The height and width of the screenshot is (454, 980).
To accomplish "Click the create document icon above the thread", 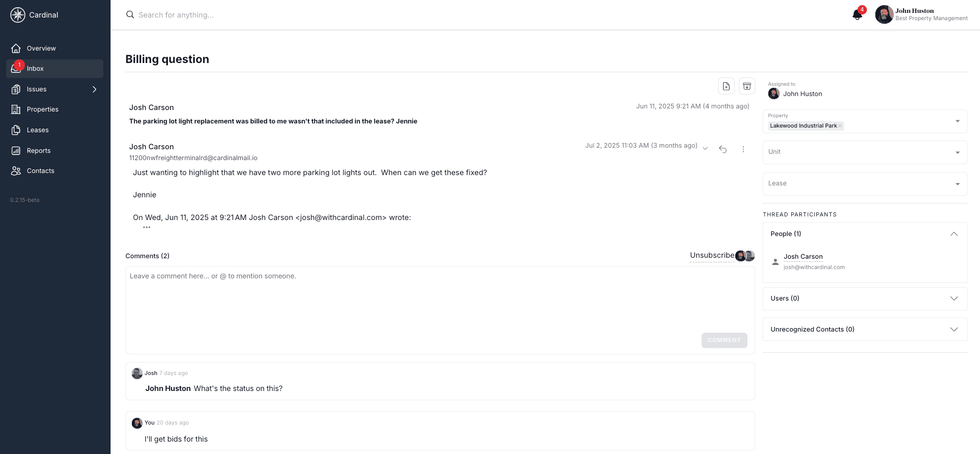I will 726,86.
